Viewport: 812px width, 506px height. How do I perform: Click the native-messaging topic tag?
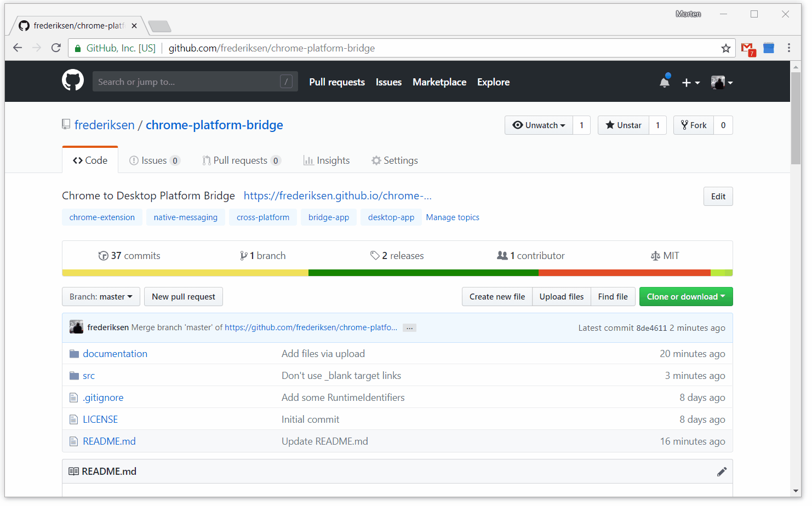pyautogui.click(x=186, y=217)
